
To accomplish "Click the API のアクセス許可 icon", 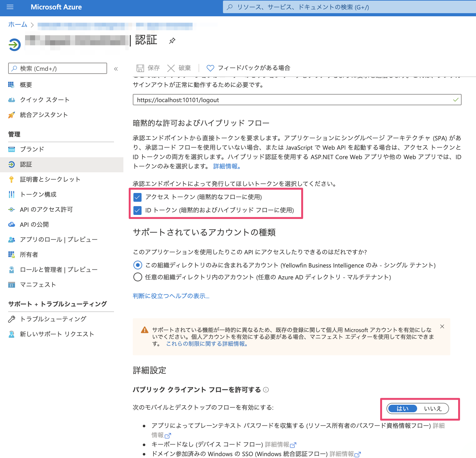I will (12, 209).
